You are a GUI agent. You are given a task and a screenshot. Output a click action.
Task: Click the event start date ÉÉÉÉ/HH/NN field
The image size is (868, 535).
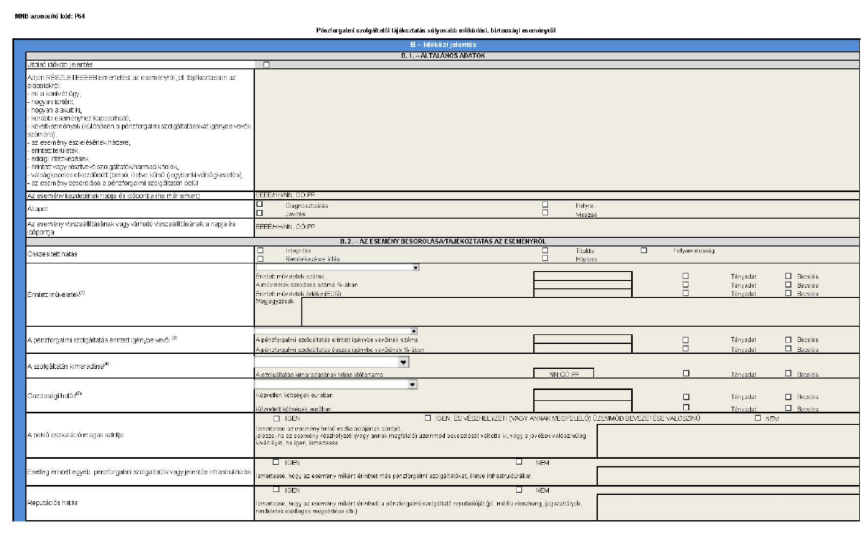coord(557,196)
